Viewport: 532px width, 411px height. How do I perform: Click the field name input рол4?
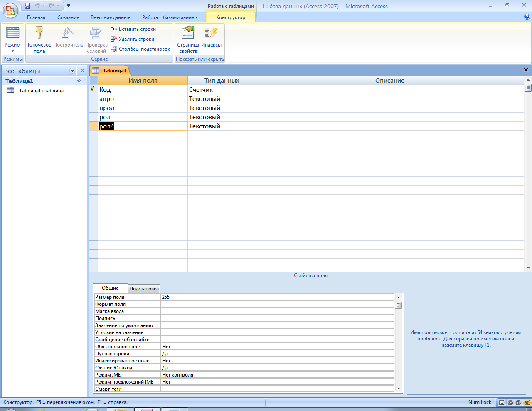coord(143,126)
